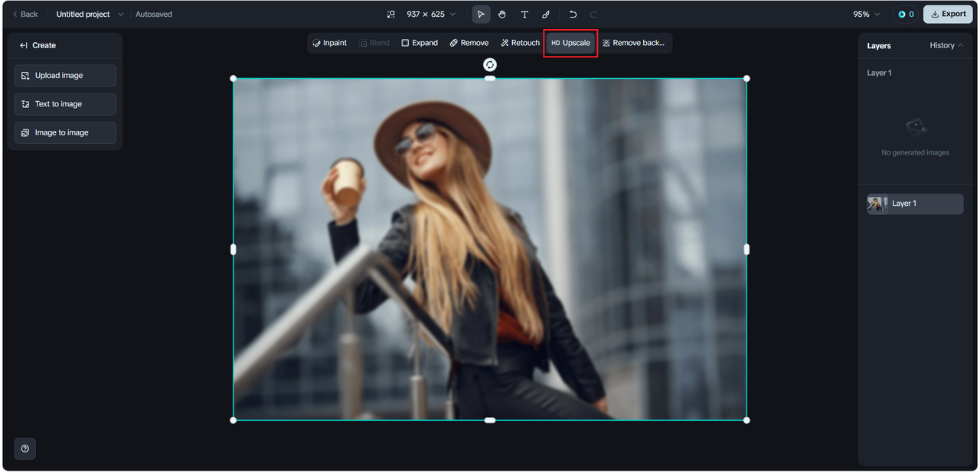Select the Text tool

(x=524, y=14)
